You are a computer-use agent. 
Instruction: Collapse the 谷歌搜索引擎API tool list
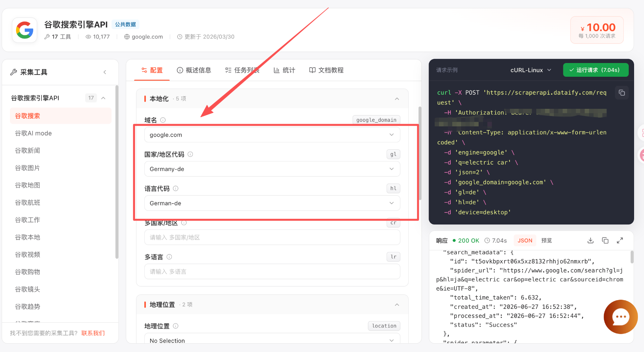[104, 98]
